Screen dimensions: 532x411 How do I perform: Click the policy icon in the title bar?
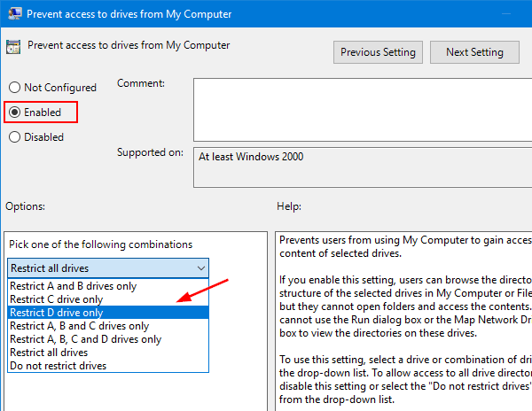(x=12, y=14)
